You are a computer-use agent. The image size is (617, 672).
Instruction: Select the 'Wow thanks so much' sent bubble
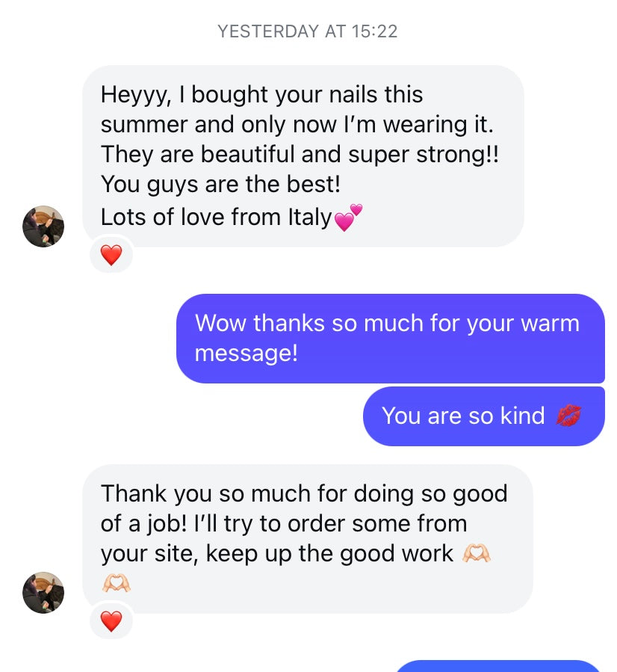[391, 338]
